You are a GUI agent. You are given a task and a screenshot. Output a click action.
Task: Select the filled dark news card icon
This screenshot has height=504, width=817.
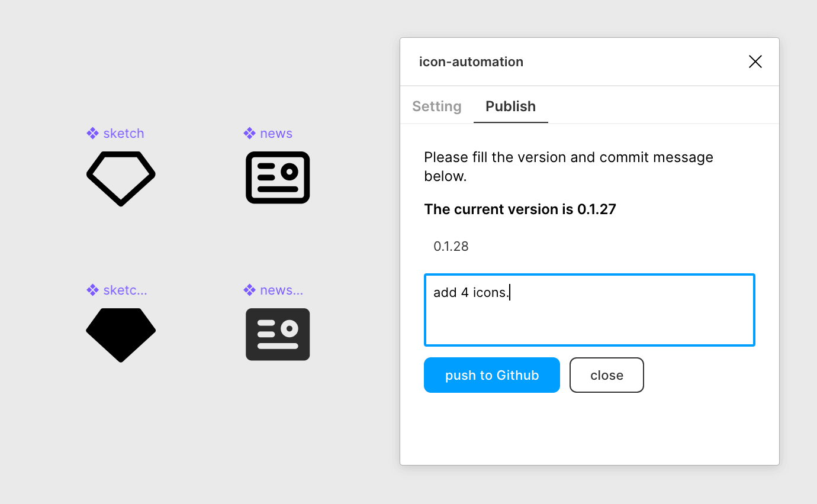(278, 334)
